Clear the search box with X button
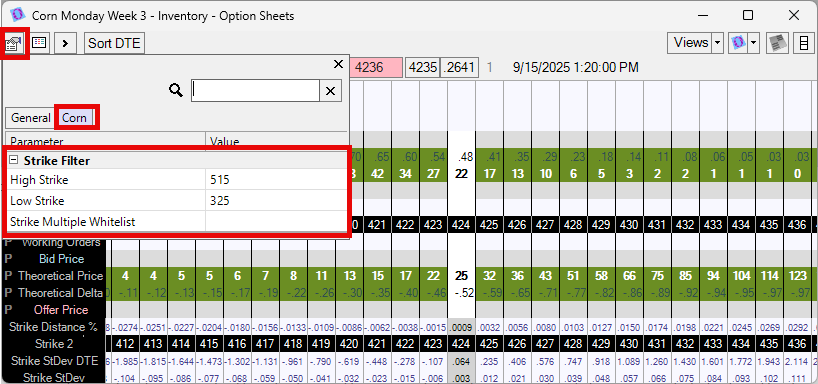Image resolution: width=818 pixels, height=384 pixels. click(330, 91)
